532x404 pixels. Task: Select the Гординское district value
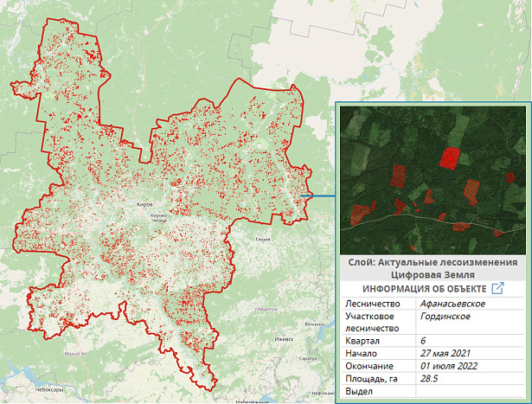445,317
